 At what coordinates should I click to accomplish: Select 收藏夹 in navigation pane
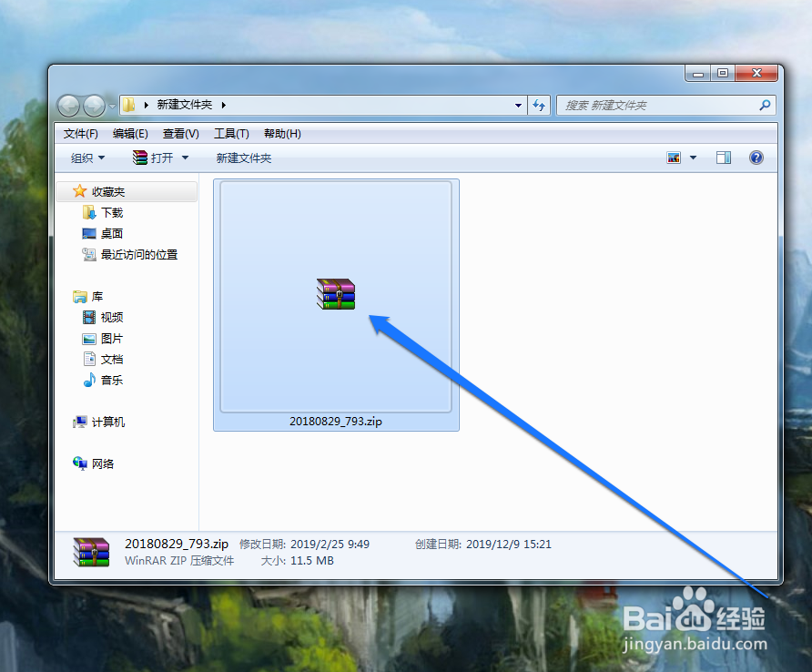tap(127, 192)
